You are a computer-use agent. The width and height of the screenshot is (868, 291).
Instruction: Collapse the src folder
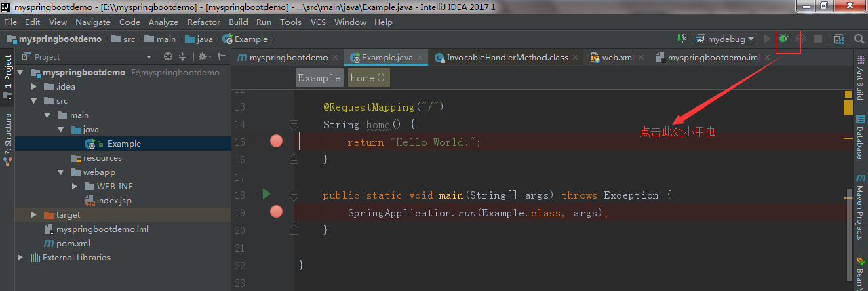pos(34,101)
